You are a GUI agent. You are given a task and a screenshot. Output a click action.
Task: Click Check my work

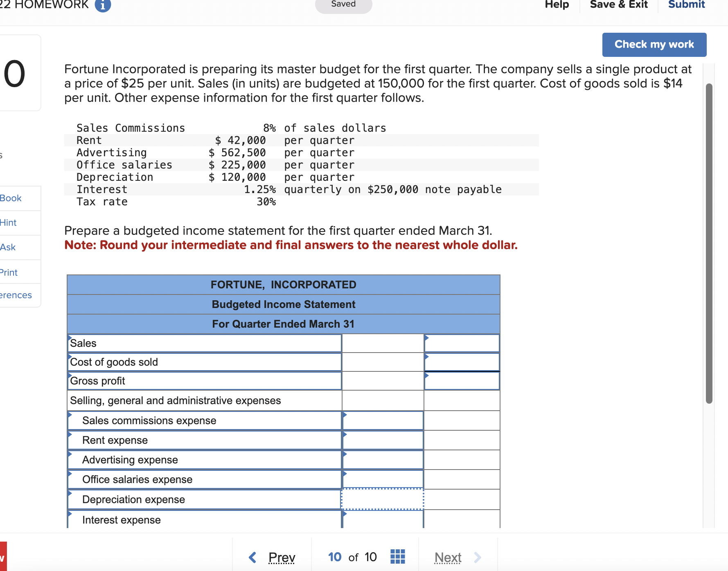coord(654,44)
